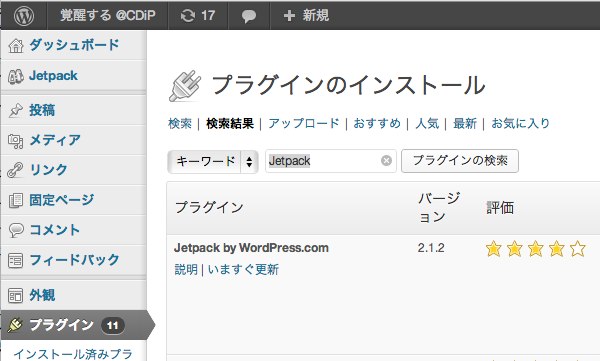Screen dimensions: 600x361
Task: Open the comments bubble in admin bar
Action: point(249,16)
